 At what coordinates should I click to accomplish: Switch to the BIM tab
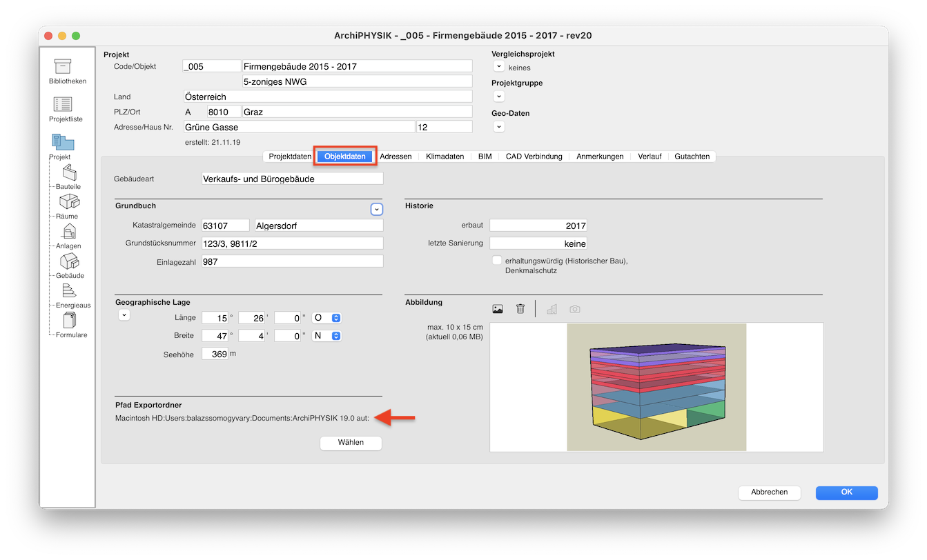[x=485, y=157]
